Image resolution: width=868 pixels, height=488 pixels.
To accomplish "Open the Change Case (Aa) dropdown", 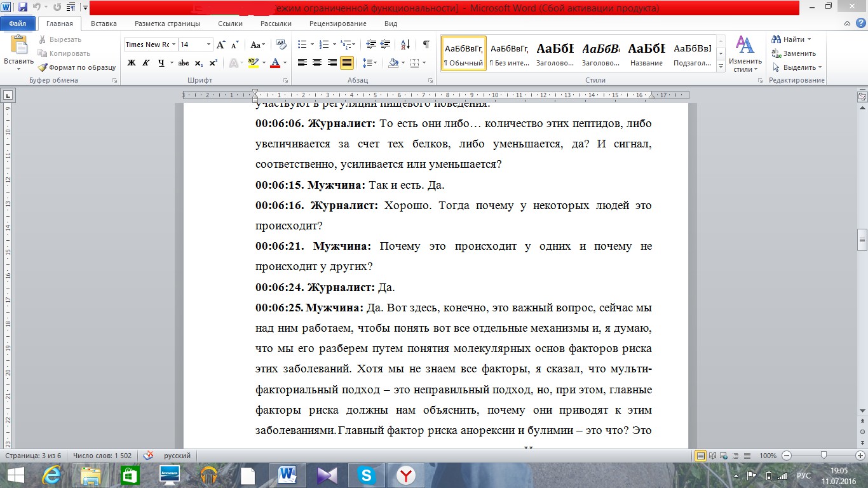I will 257,44.
